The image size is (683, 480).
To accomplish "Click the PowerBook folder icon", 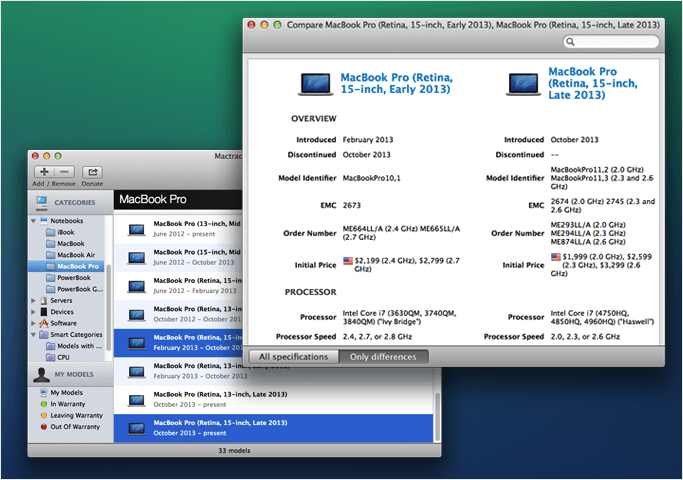I will (x=51, y=277).
